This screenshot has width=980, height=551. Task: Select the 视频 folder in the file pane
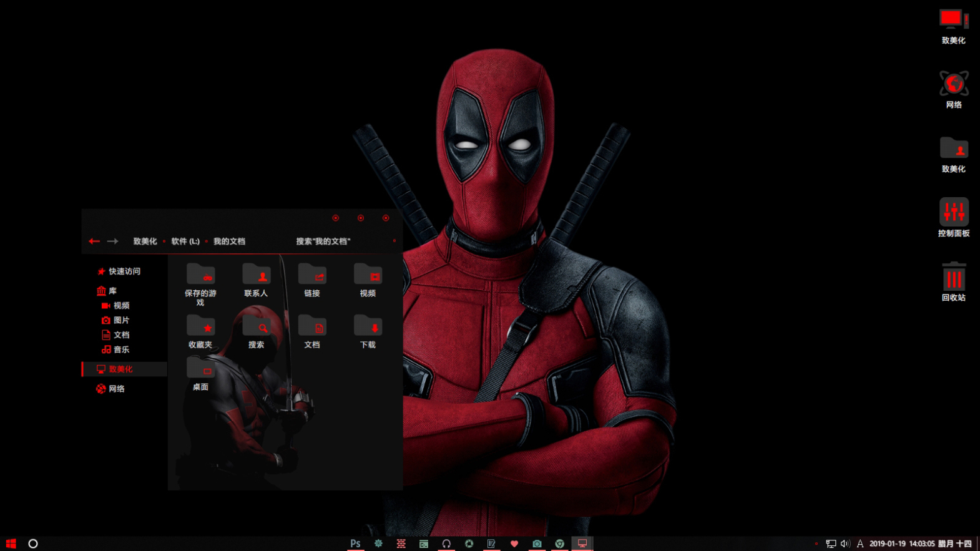368,280
